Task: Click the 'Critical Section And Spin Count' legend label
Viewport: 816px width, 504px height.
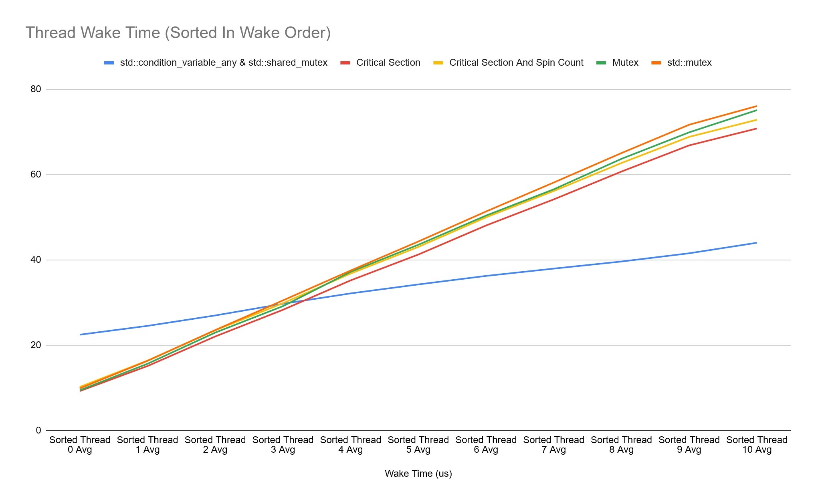Action: tap(516, 63)
